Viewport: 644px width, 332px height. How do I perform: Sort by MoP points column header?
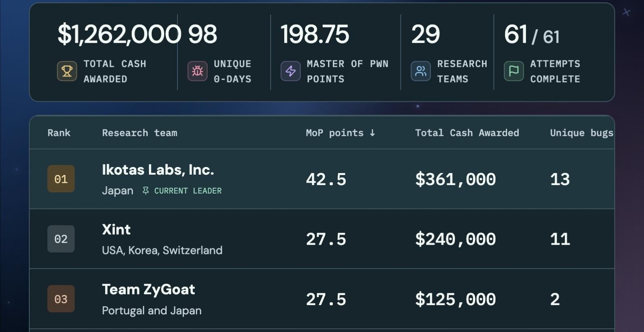(340, 133)
